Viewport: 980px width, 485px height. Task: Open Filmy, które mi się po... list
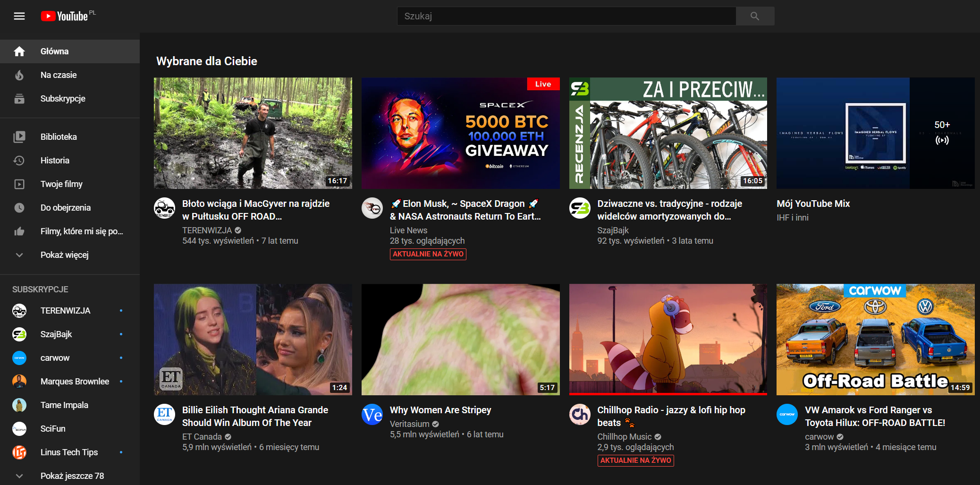(x=70, y=231)
